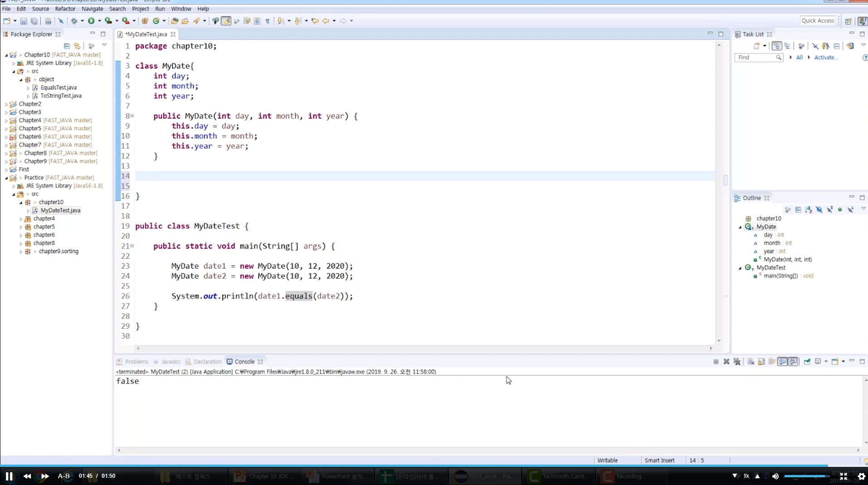868x485 pixels.
Task: Click Sort alphabetically icon in Outline
Action: [809, 210]
